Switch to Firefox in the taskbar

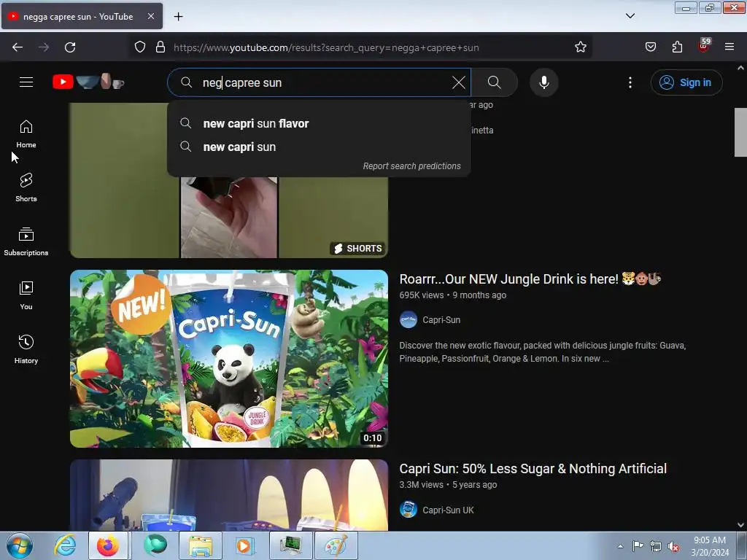tap(108, 545)
